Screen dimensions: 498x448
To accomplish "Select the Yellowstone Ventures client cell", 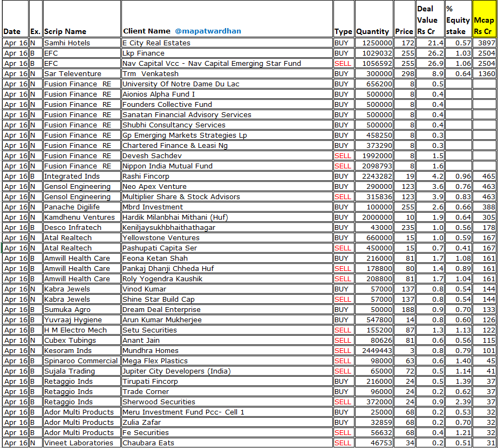I will 227,237.
